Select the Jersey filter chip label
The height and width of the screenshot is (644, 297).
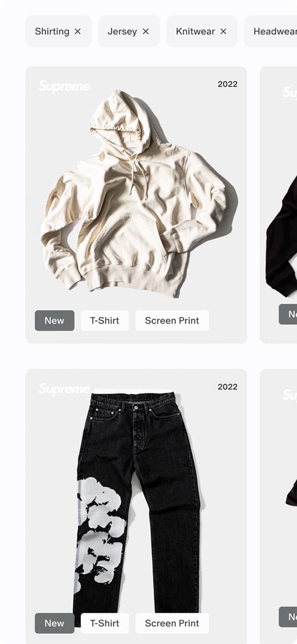pos(122,32)
